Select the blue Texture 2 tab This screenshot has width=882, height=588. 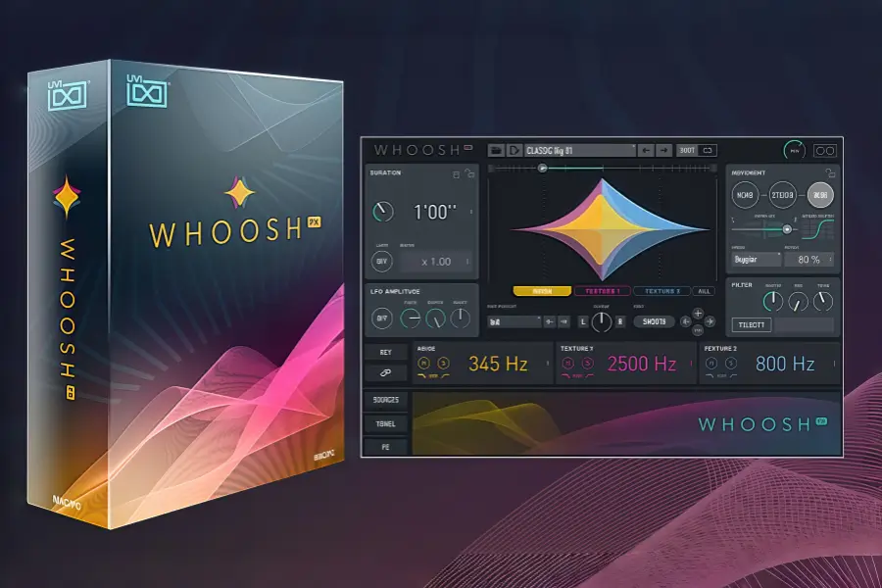point(662,291)
